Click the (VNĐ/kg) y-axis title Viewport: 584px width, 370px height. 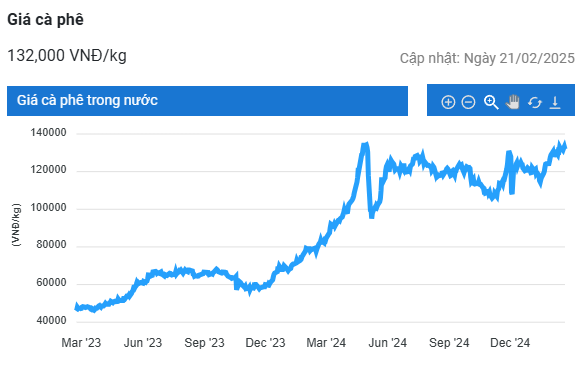pos(16,225)
